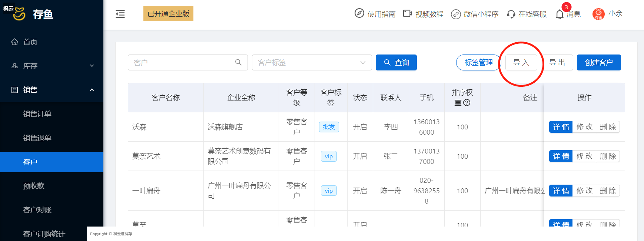Select the 客户 sidebar item
The height and width of the screenshot is (241, 644).
52,162
